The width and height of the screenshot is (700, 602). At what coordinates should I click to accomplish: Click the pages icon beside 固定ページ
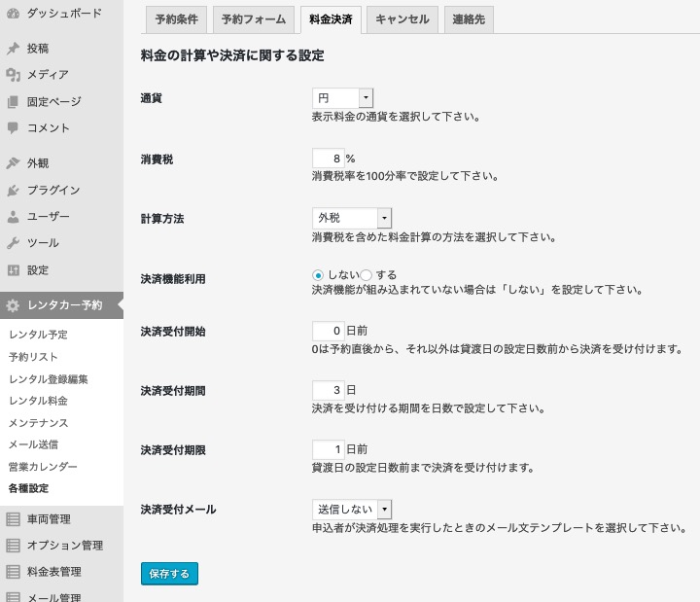[13, 101]
